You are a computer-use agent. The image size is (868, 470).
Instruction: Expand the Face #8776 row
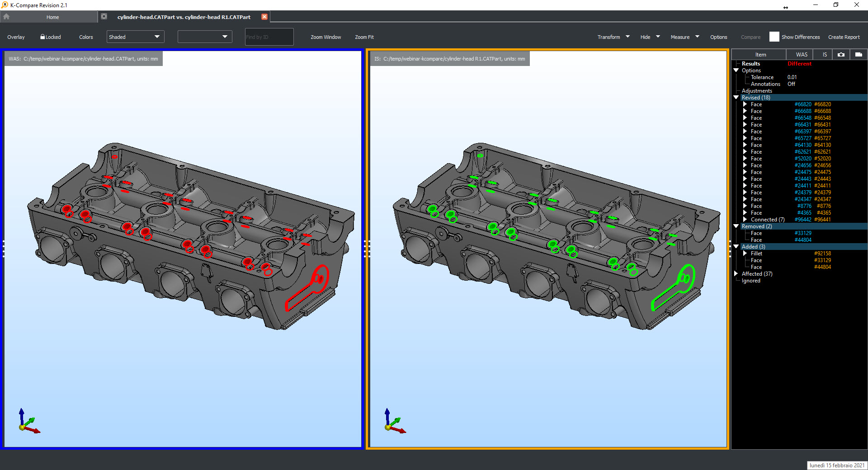(745, 206)
